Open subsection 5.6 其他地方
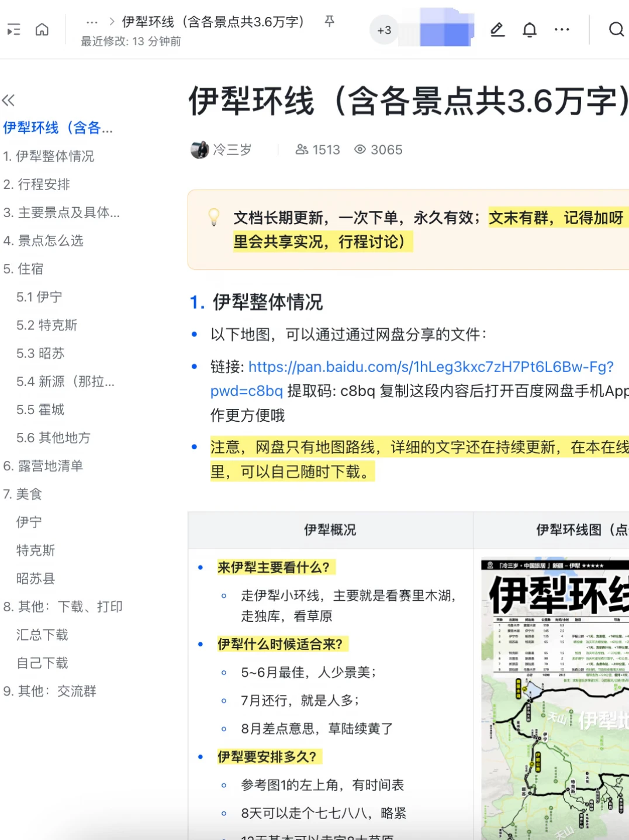This screenshot has width=629, height=840. click(53, 438)
